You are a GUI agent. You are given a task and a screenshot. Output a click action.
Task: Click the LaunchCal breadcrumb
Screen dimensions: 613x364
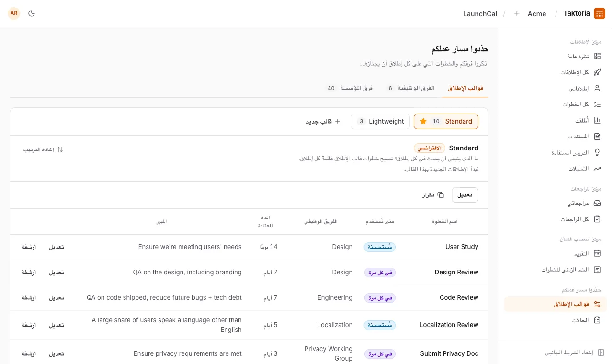pyautogui.click(x=480, y=14)
